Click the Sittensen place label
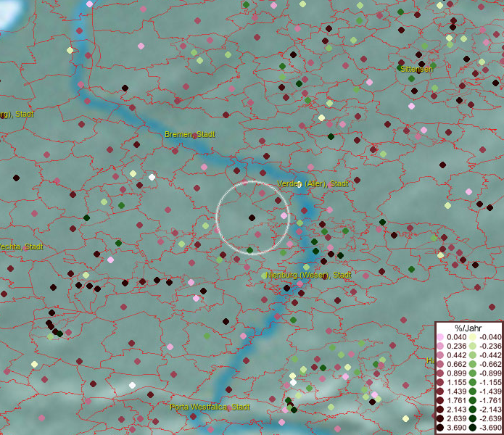The image size is (504, 435). 416,69
